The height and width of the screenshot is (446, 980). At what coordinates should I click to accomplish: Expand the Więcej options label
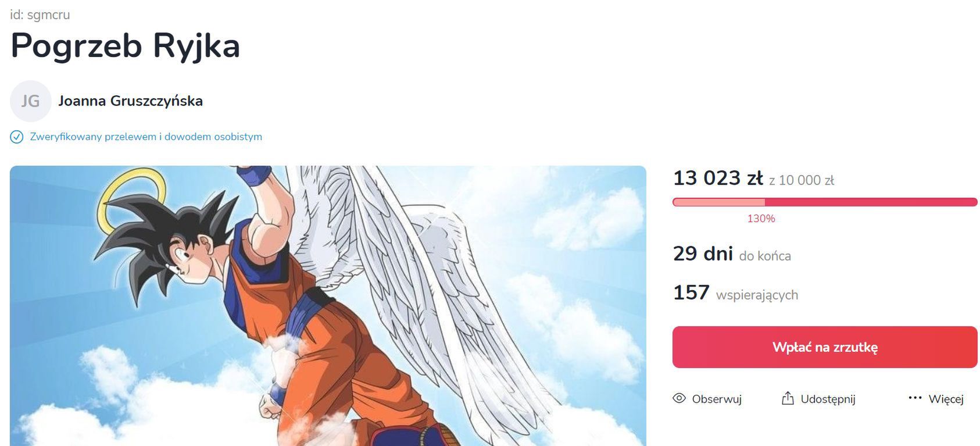point(946,399)
